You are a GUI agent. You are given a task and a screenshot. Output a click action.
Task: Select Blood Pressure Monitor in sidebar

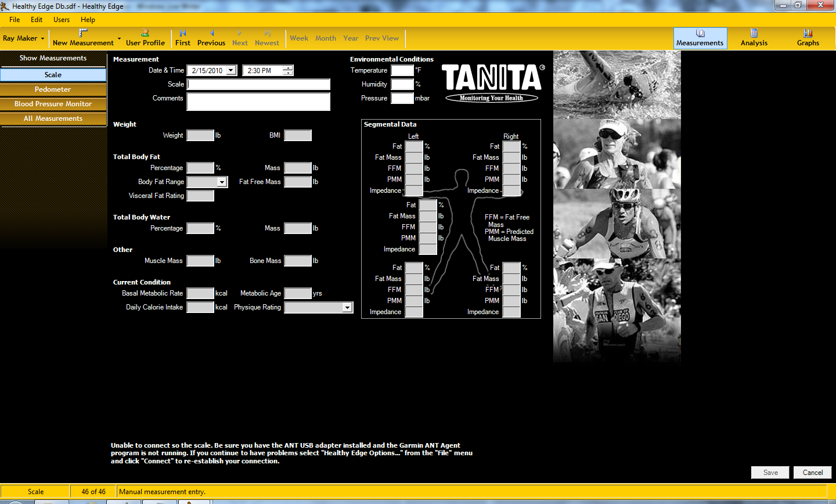pos(53,104)
